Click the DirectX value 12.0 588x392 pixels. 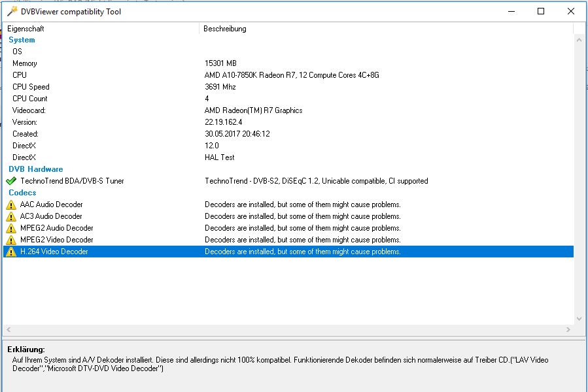tap(212, 146)
